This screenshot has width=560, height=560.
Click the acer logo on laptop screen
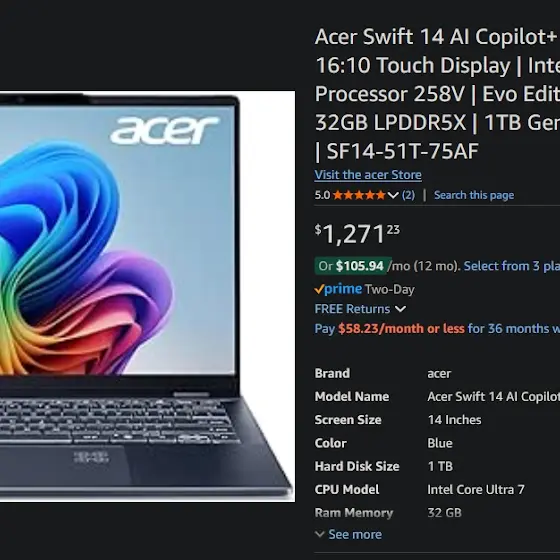click(x=164, y=131)
